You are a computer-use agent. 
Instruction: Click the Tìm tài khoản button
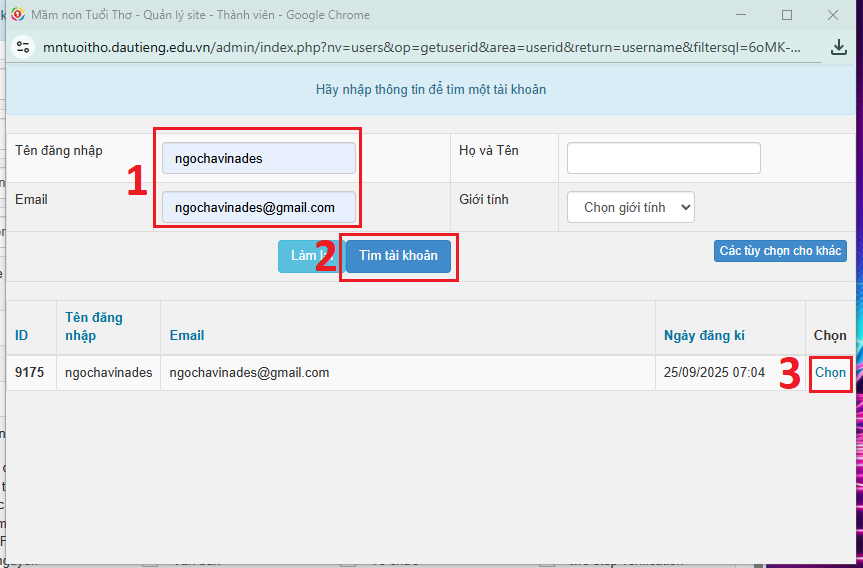pyautogui.click(x=398, y=256)
